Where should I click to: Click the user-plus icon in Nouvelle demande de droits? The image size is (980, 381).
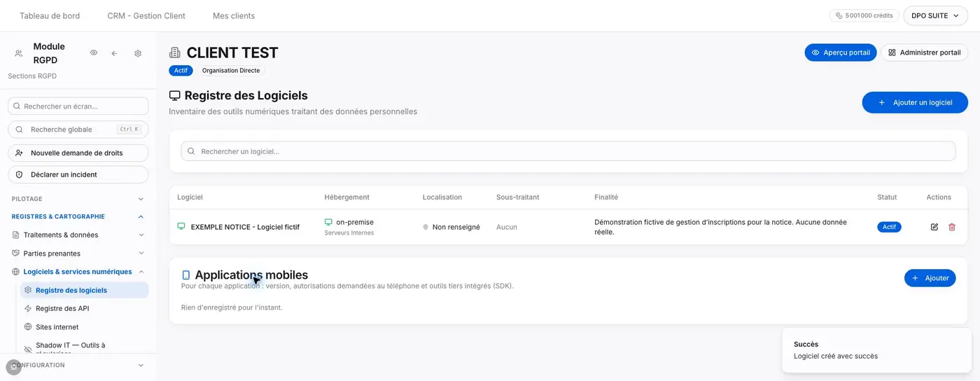[20, 153]
